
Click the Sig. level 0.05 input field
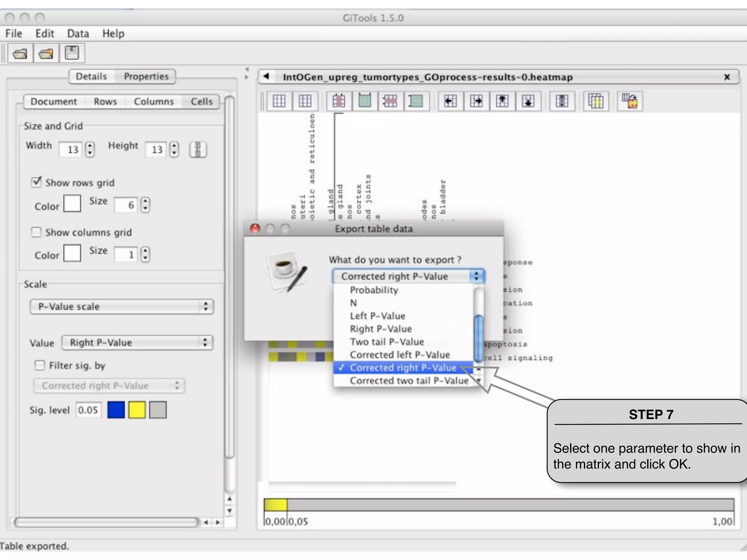coord(88,410)
